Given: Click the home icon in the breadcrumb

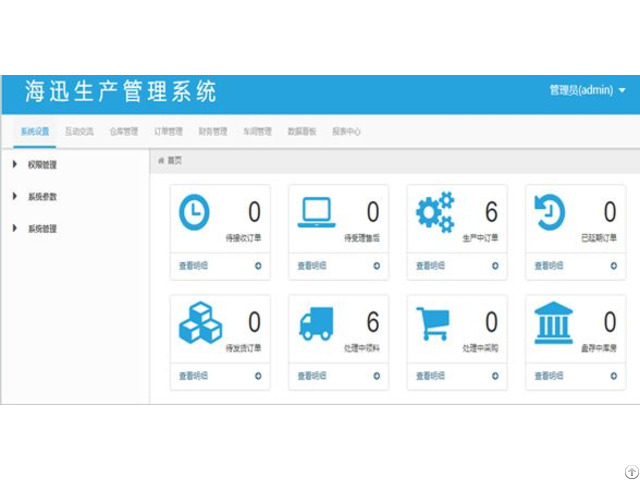Looking at the screenshot, I should [161, 160].
